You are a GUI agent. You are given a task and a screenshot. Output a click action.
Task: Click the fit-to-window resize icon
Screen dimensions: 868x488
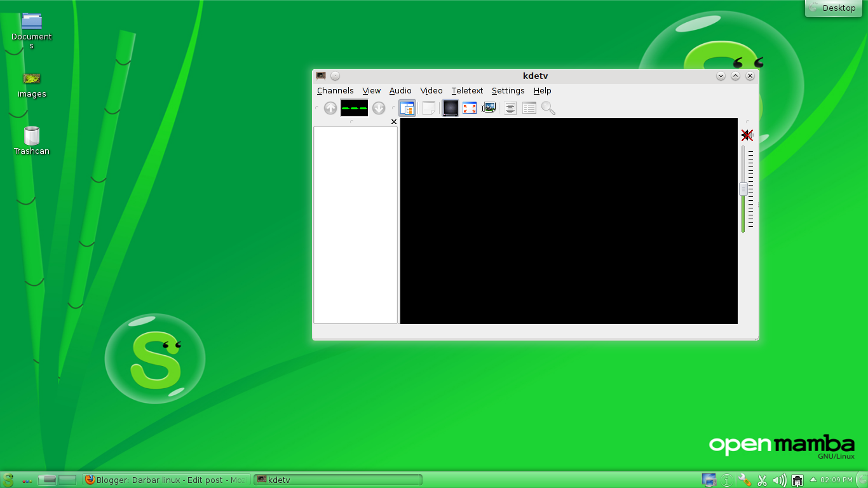click(470, 108)
